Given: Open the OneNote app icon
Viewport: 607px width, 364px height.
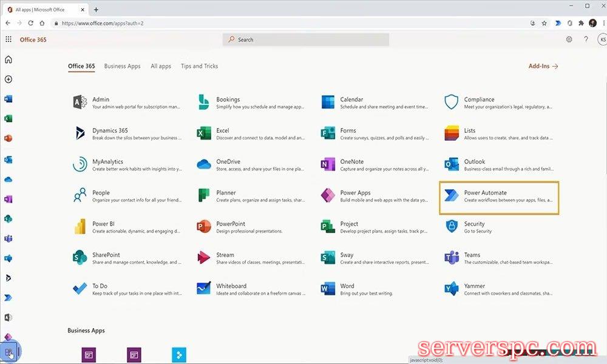Looking at the screenshot, I should [x=328, y=164].
